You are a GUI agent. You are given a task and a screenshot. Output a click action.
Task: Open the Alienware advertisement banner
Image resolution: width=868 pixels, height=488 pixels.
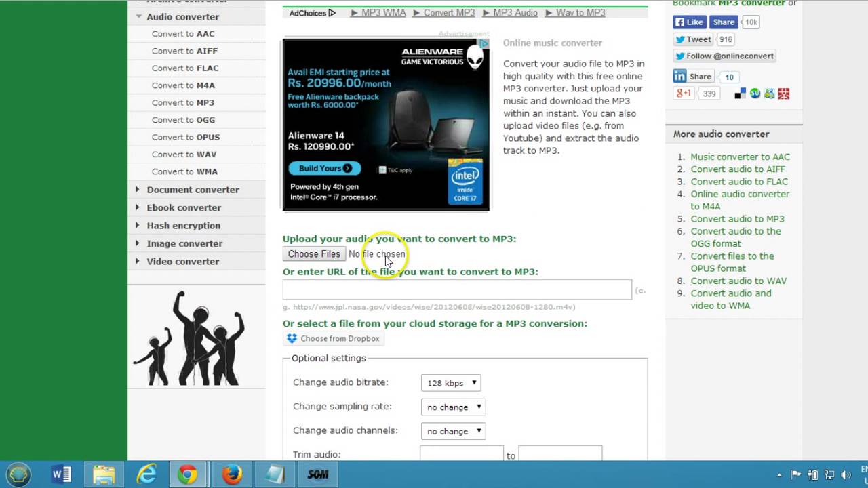click(386, 125)
